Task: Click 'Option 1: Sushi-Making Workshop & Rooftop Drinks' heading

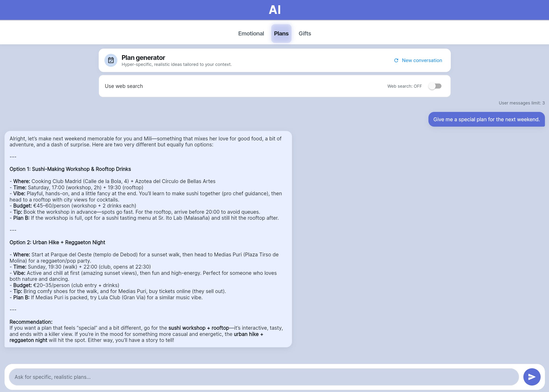Action: [70, 169]
